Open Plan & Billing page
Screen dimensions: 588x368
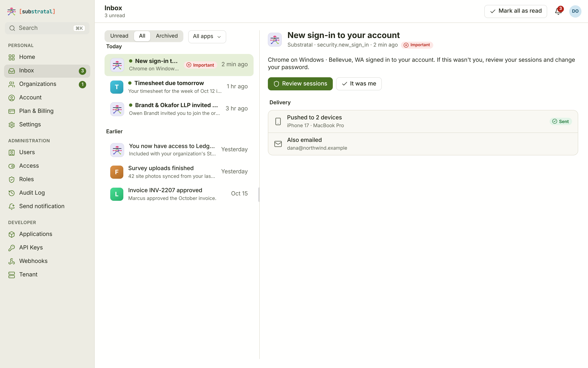[47, 111]
